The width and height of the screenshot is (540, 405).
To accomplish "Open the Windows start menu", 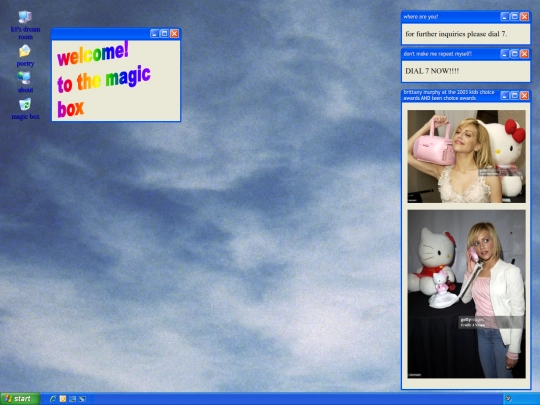I will tap(20, 399).
